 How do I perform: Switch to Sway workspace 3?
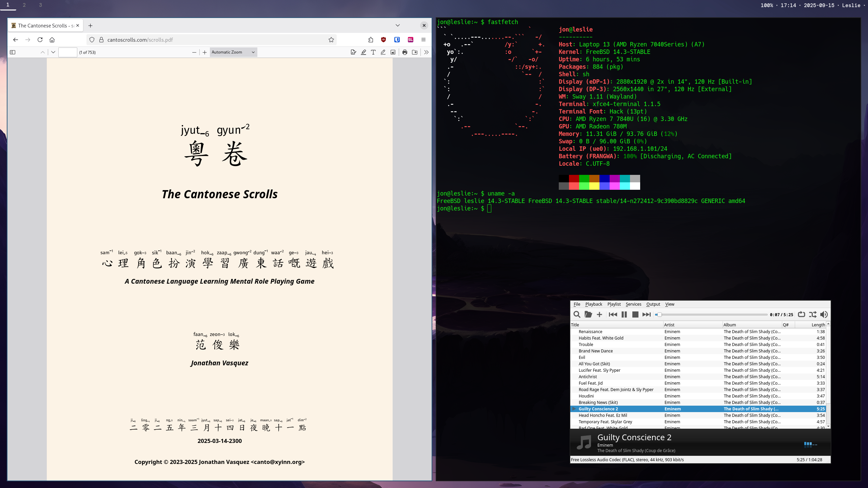40,5
